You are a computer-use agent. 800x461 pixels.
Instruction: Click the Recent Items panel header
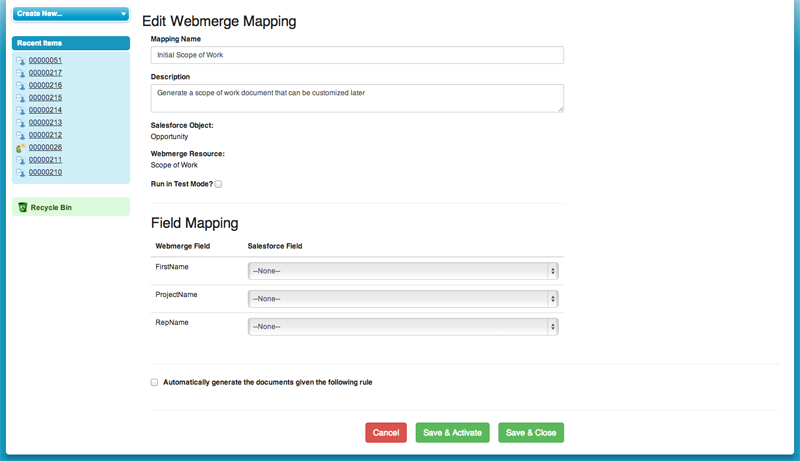[71, 43]
